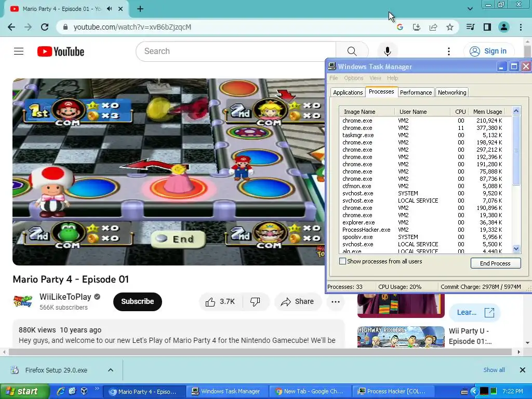
Task: Sort processes by Image Name
Action: pyautogui.click(x=367, y=112)
